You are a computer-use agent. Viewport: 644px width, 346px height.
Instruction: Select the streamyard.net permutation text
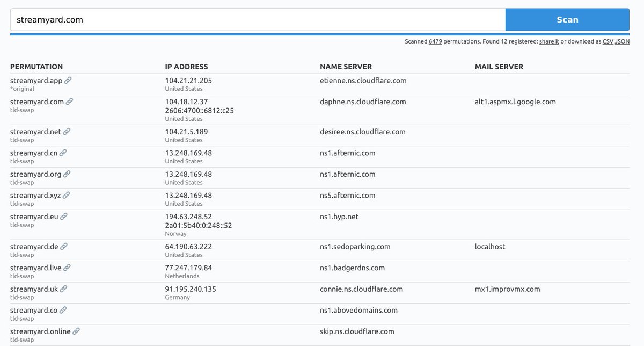(x=36, y=132)
